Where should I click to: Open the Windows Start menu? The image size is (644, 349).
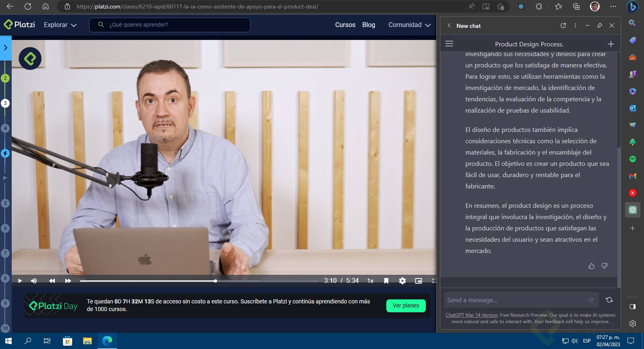click(x=8, y=341)
